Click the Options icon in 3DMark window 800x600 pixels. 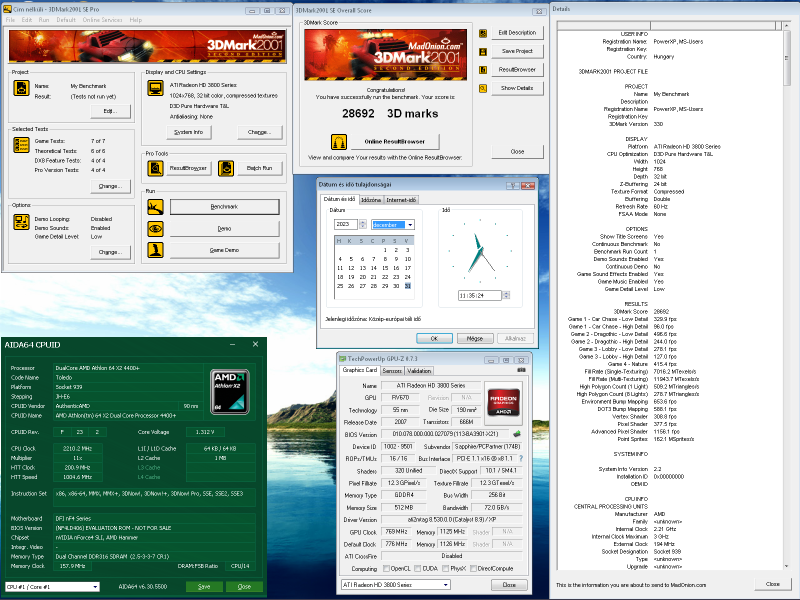[21, 222]
